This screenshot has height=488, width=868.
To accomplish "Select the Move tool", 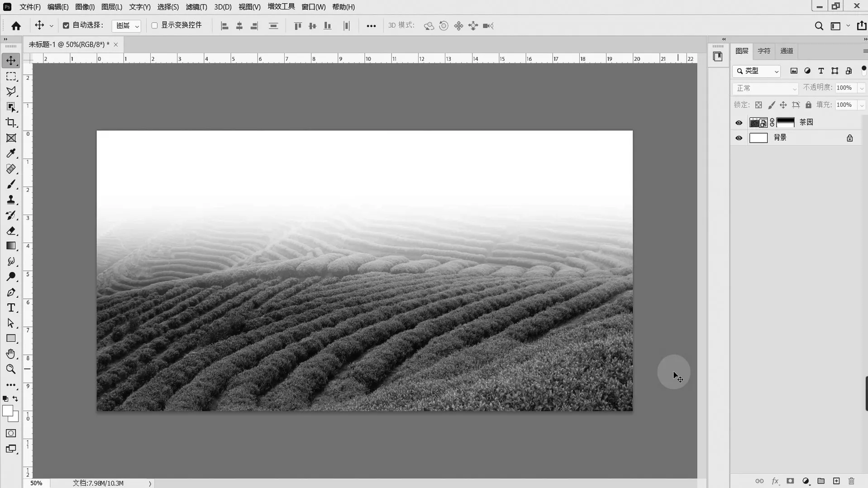I will pos(11,61).
